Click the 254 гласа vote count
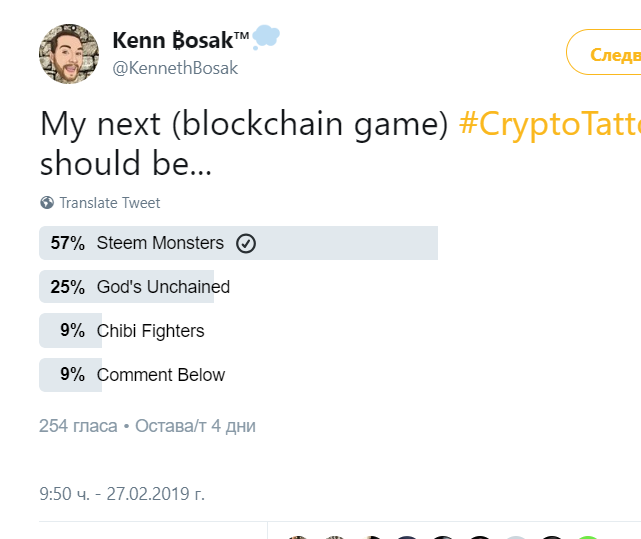 point(78,426)
